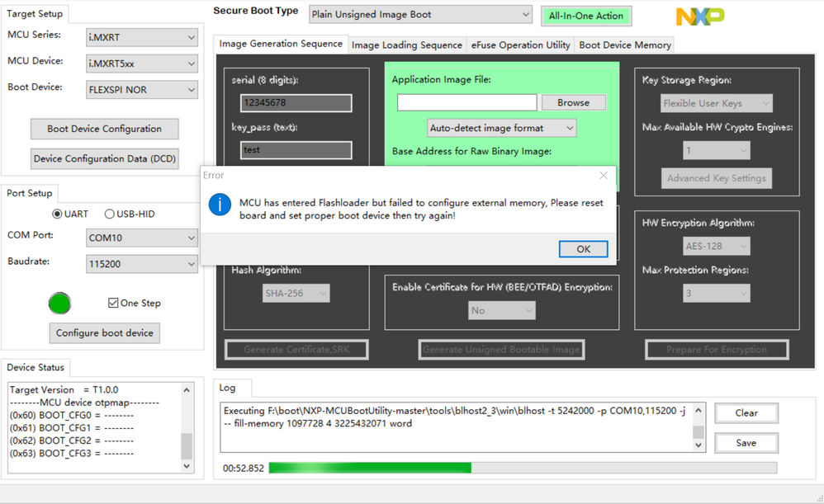Click Advanced Key Settings button

pyautogui.click(x=717, y=178)
